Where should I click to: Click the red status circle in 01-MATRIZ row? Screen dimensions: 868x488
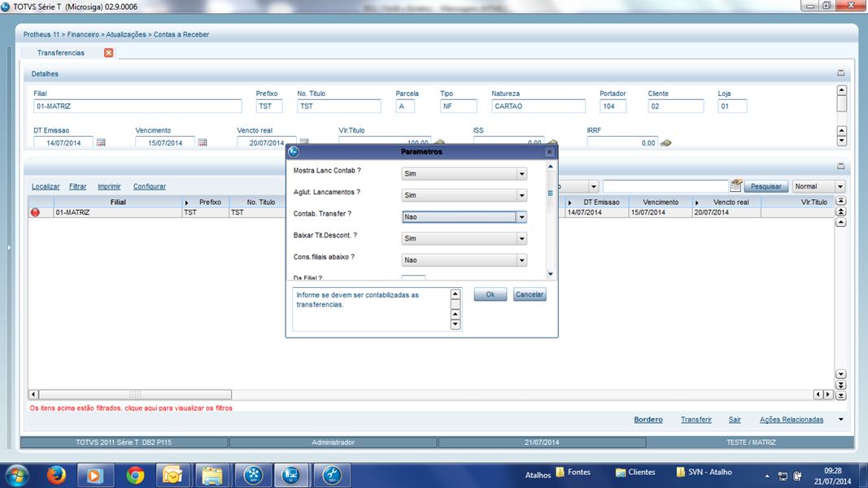click(x=35, y=212)
